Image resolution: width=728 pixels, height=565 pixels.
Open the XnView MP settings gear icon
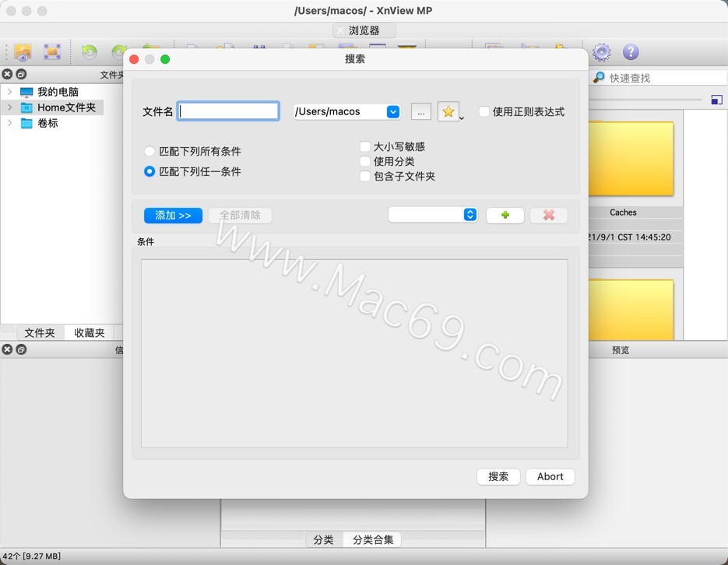pos(601,51)
